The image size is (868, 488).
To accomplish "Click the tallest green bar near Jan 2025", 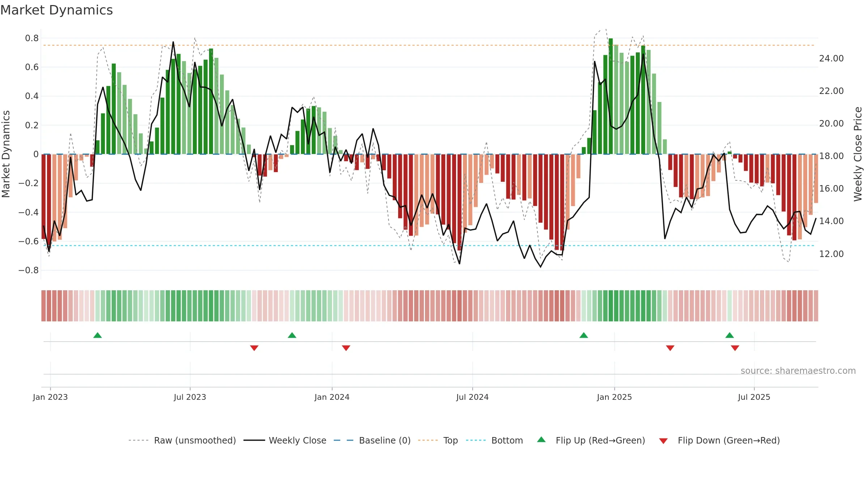I will [611, 96].
